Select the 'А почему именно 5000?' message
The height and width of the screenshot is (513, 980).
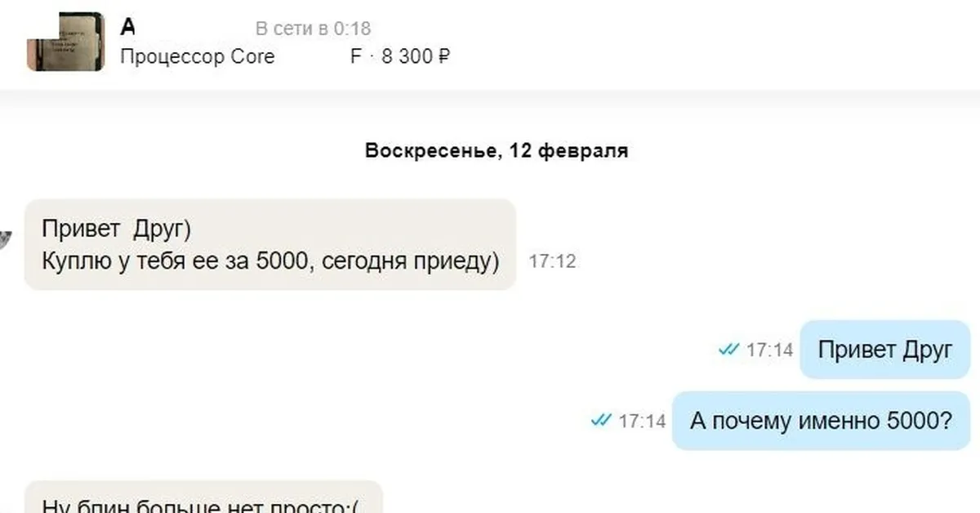click(x=821, y=421)
